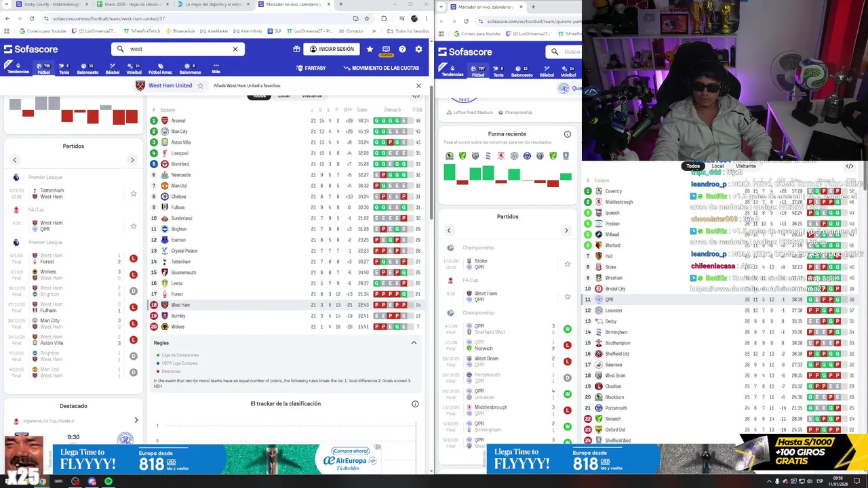Select Tenis sport category in left window
The height and width of the screenshot is (488, 868).
[64, 68]
